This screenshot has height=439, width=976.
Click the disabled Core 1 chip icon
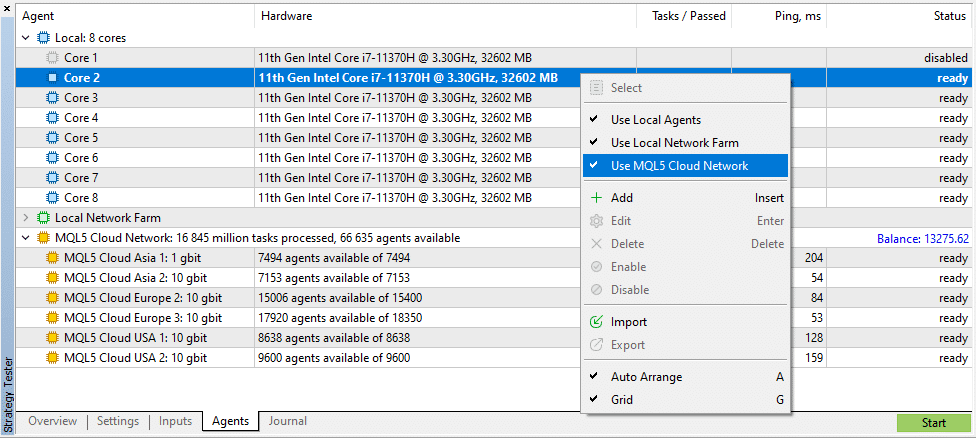[53, 58]
